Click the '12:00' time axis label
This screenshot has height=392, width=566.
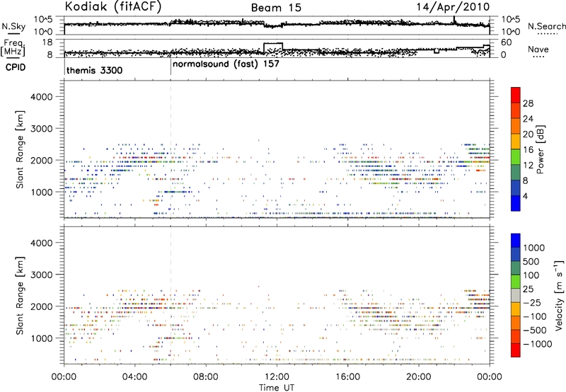(x=277, y=377)
